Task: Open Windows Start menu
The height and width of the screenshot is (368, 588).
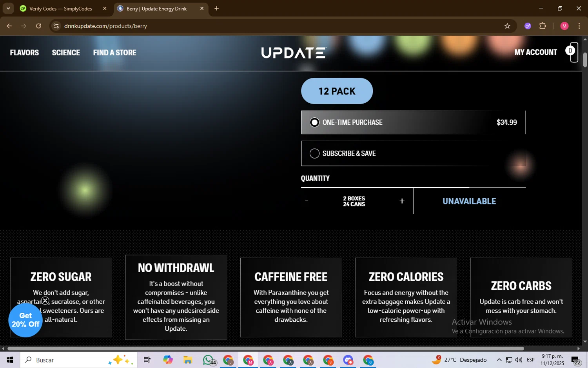Action: pos(10,360)
